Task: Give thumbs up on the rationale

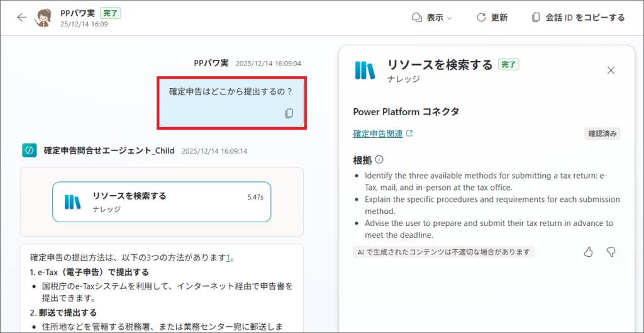Action: pyautogui.click(x=588, y=252)
